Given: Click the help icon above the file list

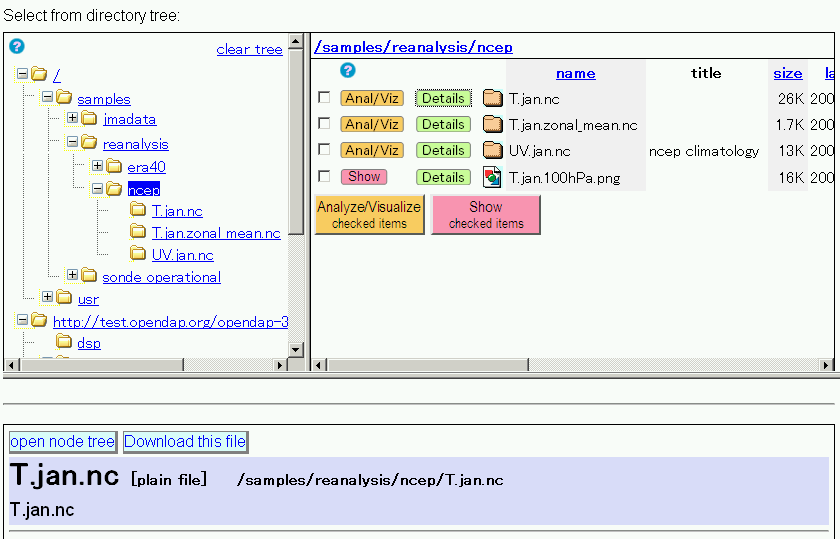Looking at the screenshot, I should tap(348, 70).
